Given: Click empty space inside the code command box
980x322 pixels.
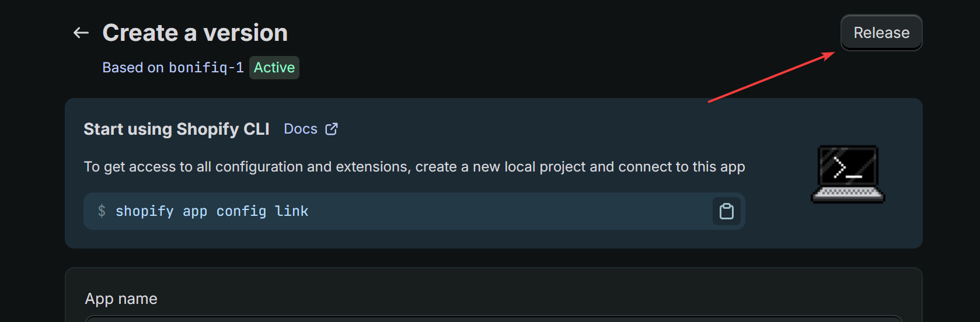Looking at the screenshot, I should (x=508, y=211).
